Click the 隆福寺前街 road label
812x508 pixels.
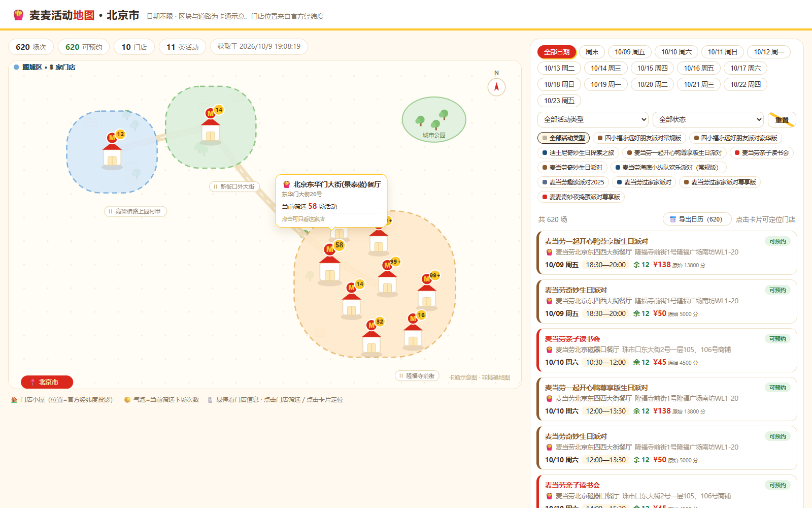(417, 376)
